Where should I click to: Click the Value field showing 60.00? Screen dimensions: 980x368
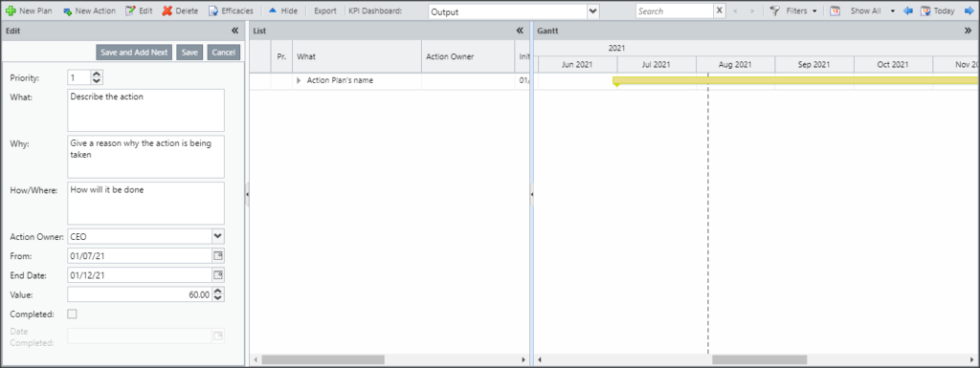tap(140, 294)
